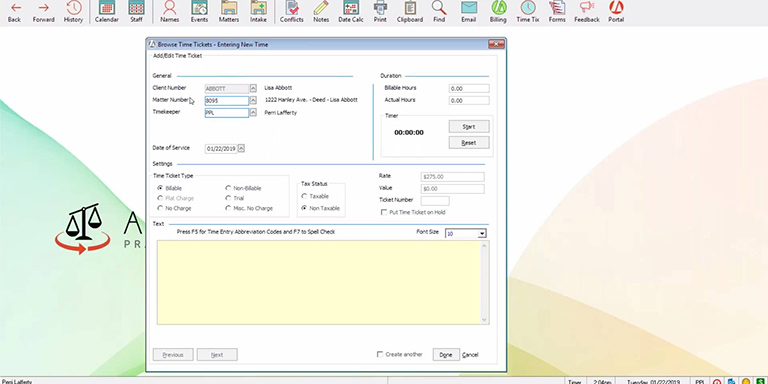Screen dimensions: 768x384
Task: Open the History toolbar icon
Action: [x=73, y=12]
